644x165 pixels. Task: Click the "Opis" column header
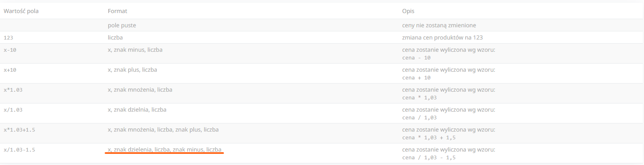point(408,11)
